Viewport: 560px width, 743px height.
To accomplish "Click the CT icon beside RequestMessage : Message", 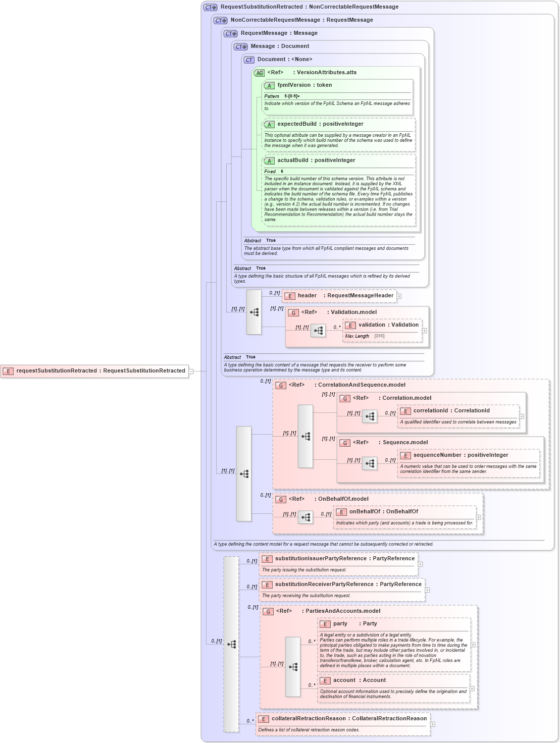I will point(231,33).
